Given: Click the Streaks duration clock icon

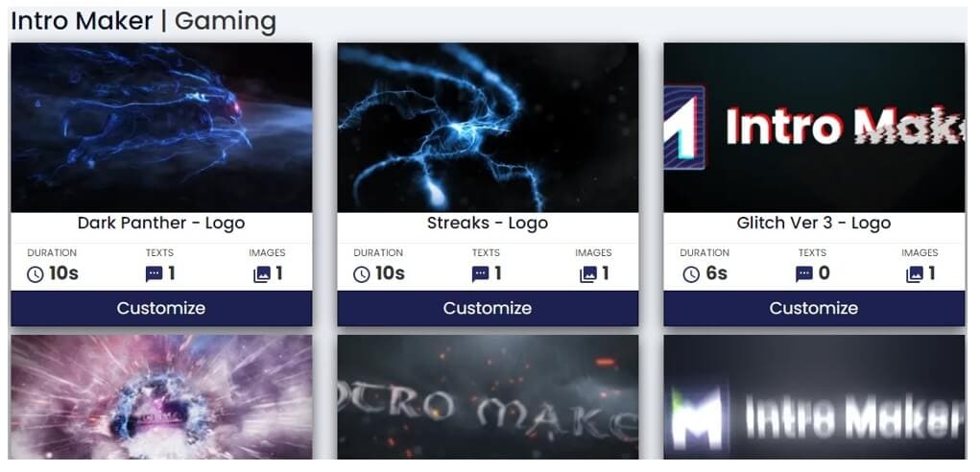Looking at the screenshot, I should (362, 274).
